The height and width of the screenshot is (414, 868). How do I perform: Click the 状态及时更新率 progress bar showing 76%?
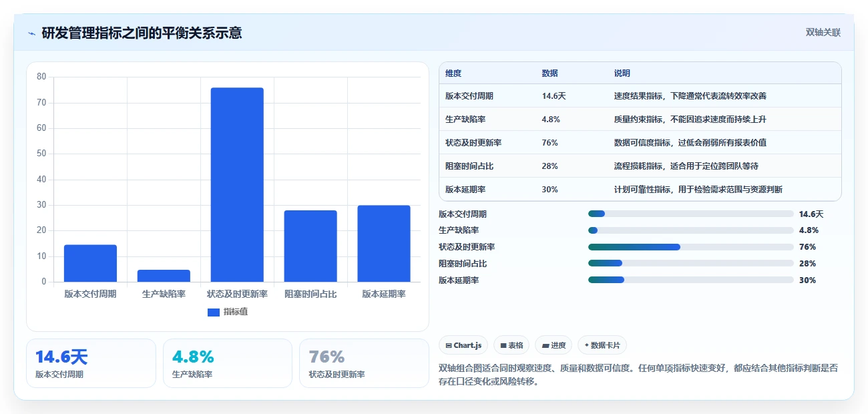(x=690, y=247)
